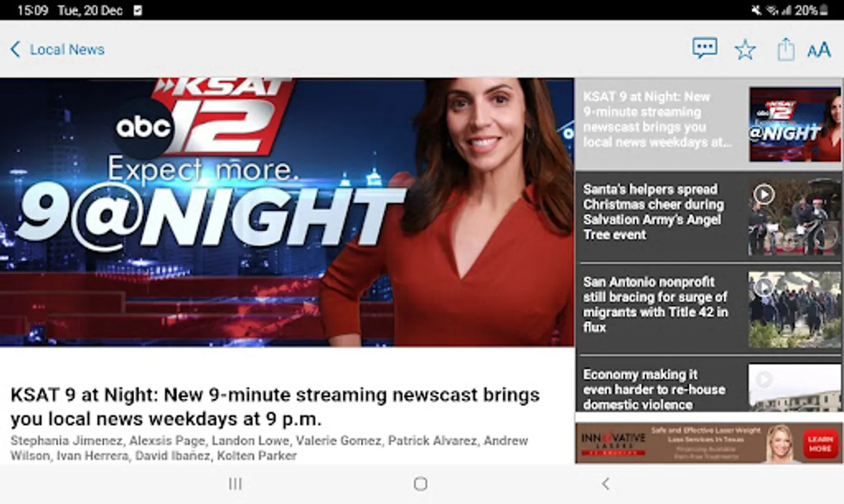Viewport: 844px width, 504px height.
Task: Open the comments speech bubble icon
Action: point(704,49)
